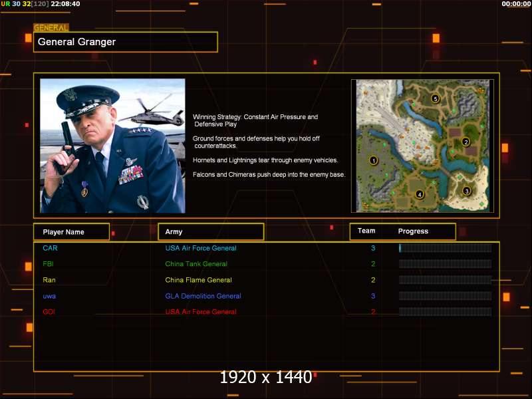Viewport: 532px width, 399px height.
Task: Click start position 4 on the map
Action: click(420, 194)
